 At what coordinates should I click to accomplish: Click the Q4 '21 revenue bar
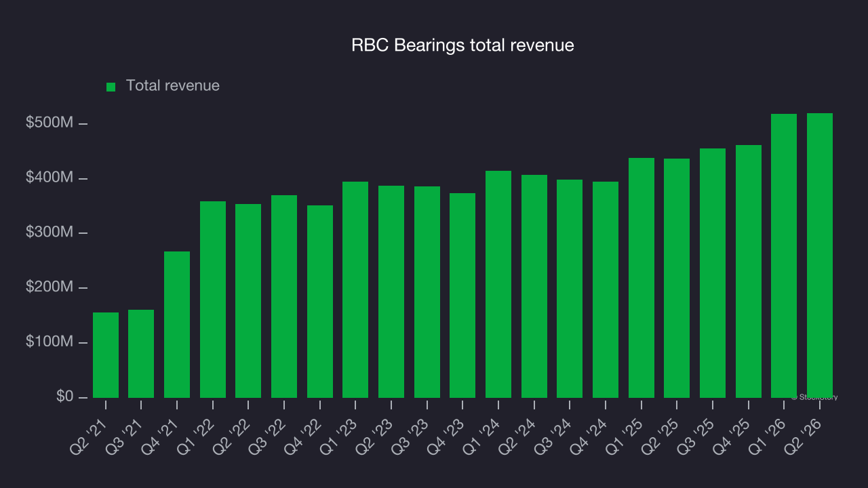coord(177,325)
